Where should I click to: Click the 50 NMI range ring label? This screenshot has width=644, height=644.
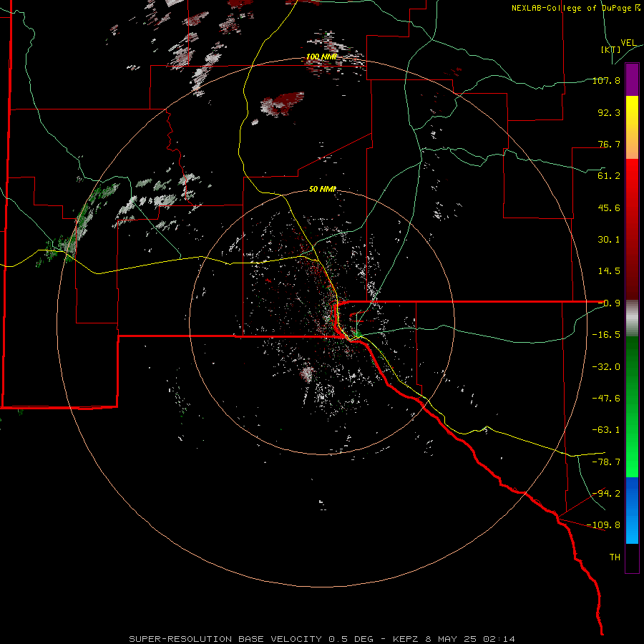coord(323,189)
